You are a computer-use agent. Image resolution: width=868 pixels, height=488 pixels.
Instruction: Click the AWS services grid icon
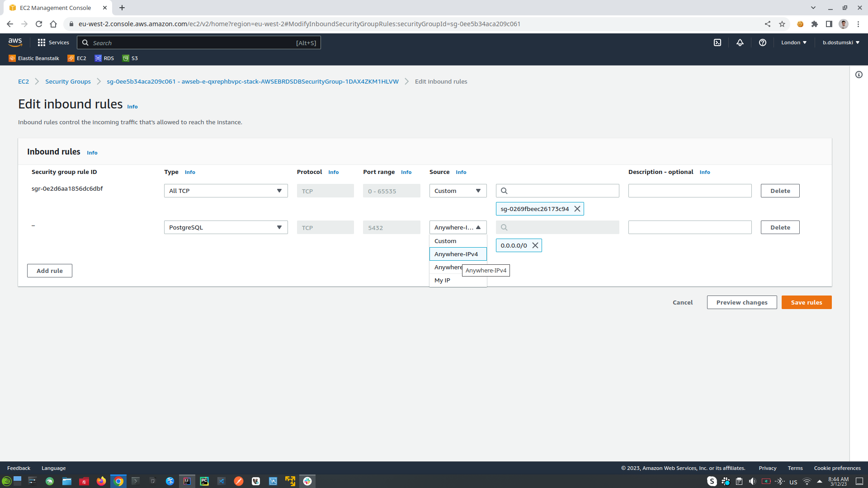point(41,42)
